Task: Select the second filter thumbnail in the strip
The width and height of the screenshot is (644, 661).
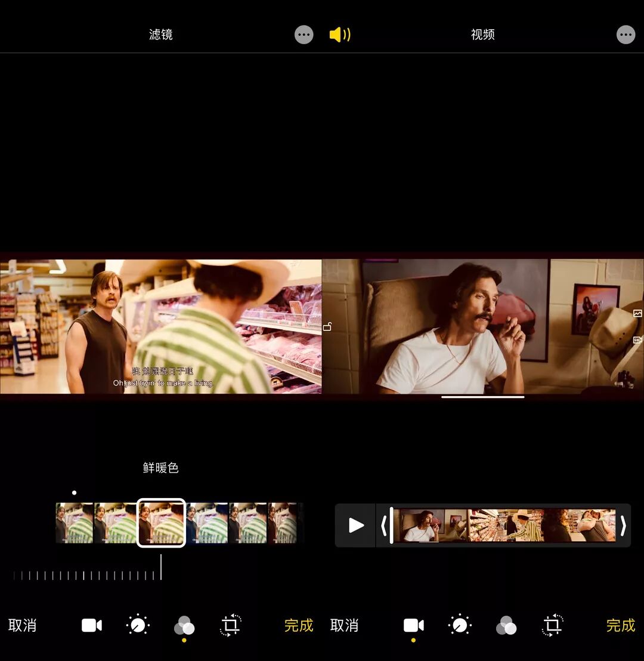Action: click(x=115, y=523)
